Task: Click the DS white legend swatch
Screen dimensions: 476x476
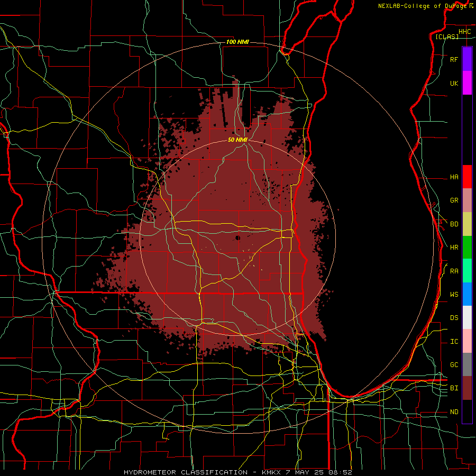Action: coord(467,317)
